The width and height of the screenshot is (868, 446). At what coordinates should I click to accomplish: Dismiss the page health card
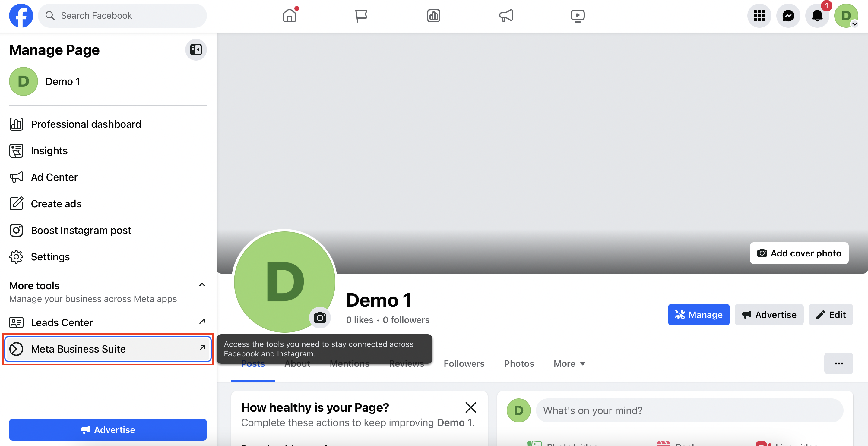coord(470,407)
